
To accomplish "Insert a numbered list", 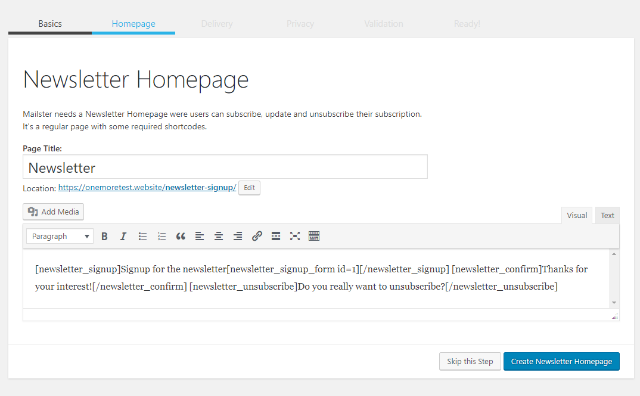I will coord(162,236).
